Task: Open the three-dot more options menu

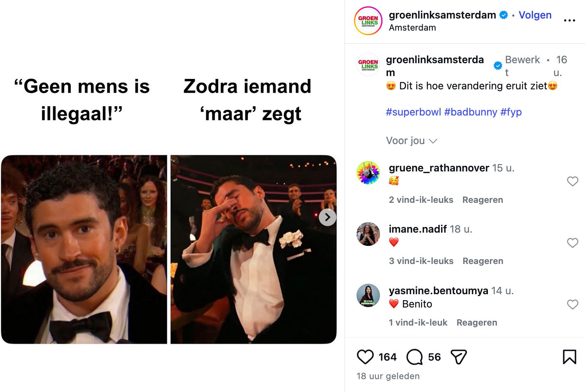Action: pyautogui.click(x=569, y=21)
